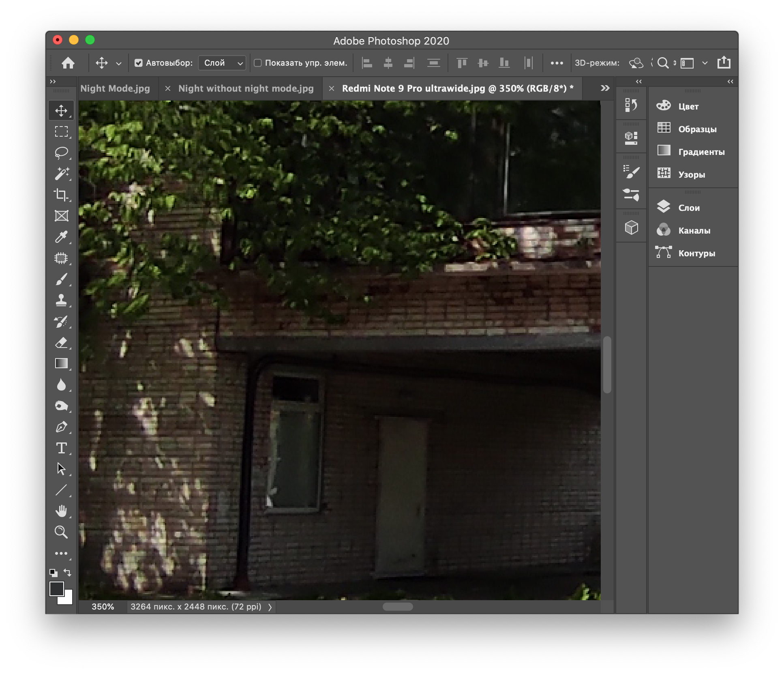Select the Magic Wand tool

coord(61,174)
